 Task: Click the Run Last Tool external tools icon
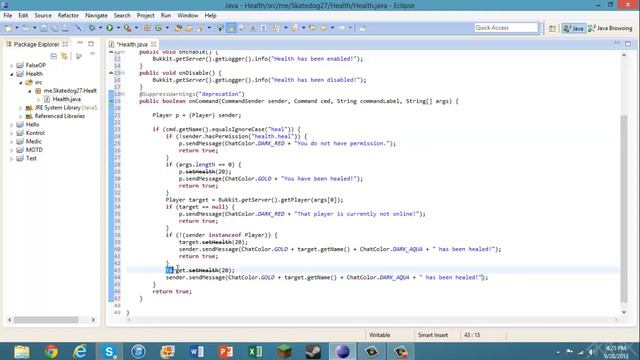127,28
